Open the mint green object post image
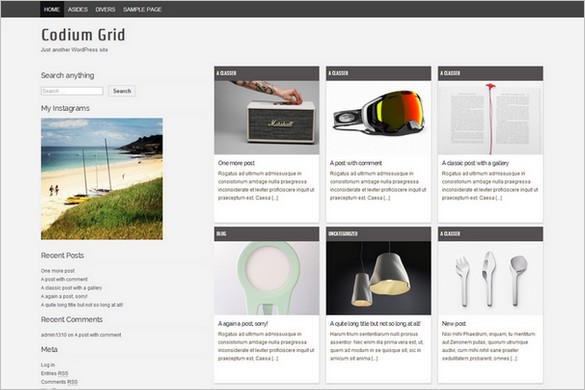Screen dimensions: 585x390 point(267,278)
